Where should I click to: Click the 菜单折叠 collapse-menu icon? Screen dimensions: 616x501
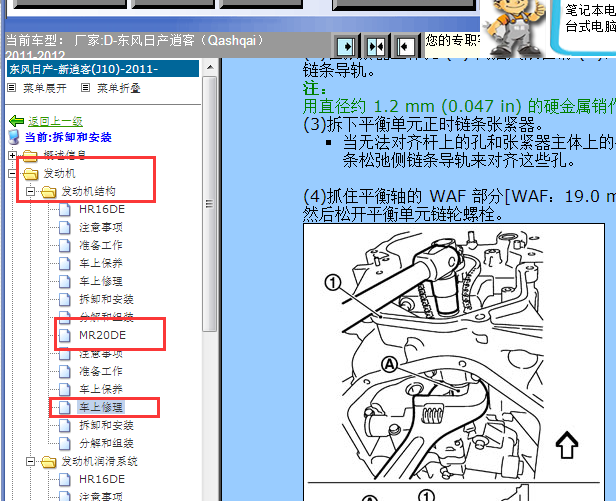pyautogui.click(x=85, y=88)
